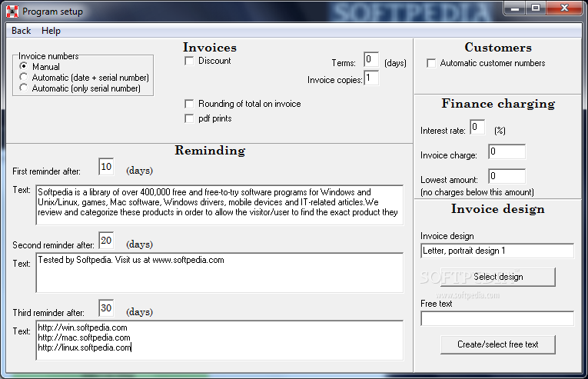The image size is (588, 379).
Task: Click the 'Invoice charge:' label
Action: 449,155
